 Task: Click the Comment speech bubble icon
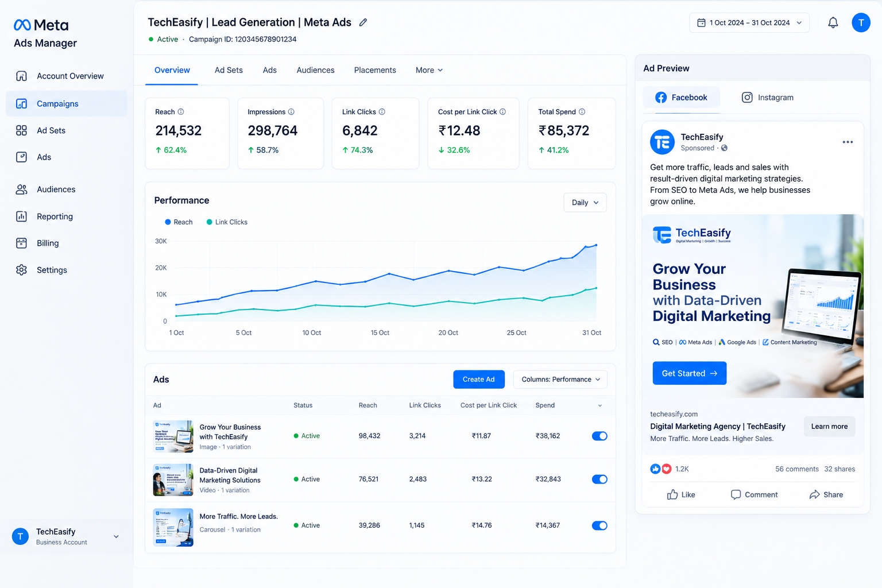point(736,494)
